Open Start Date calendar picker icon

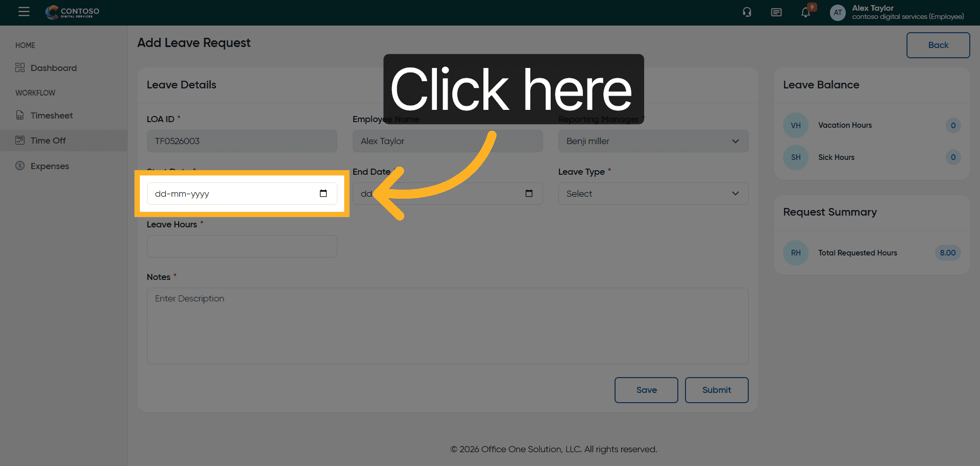click(x=323, y=193)
